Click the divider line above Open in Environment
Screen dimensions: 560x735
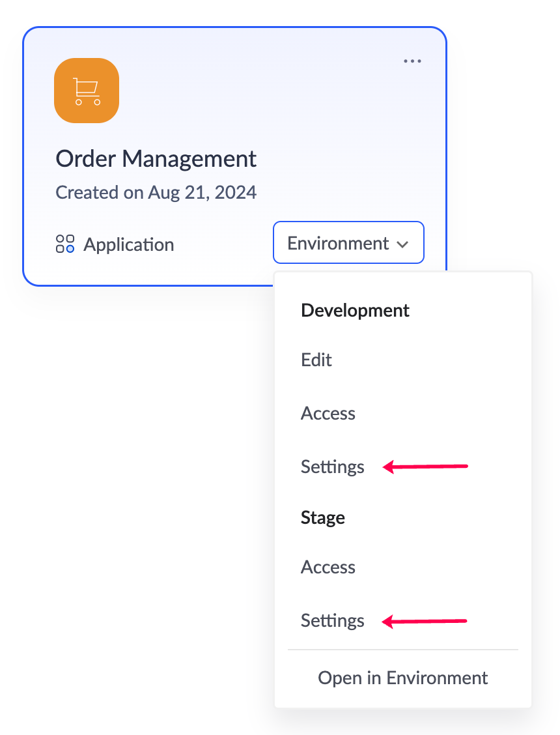[x=402, y=650]
